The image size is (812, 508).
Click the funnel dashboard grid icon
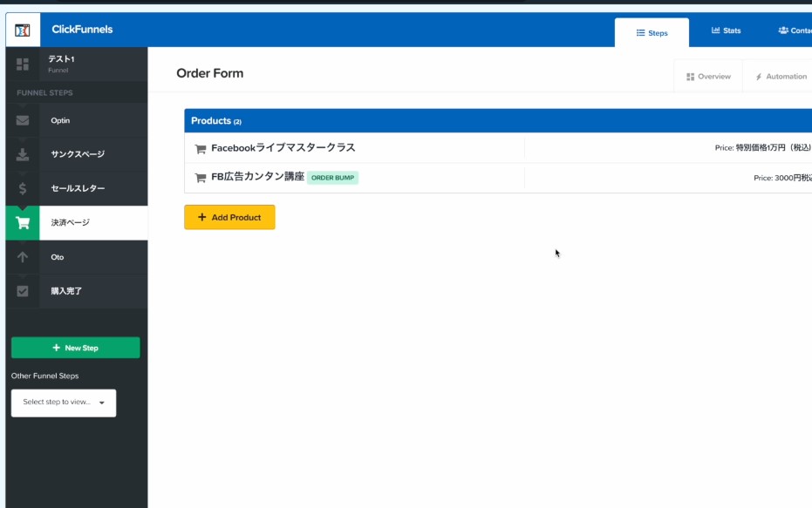(23, 64)
